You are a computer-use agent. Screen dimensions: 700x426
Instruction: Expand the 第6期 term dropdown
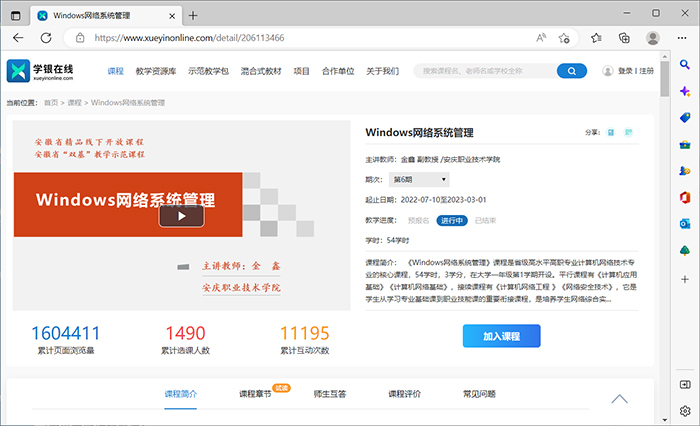pyautogui.click(x=419, y=179)
